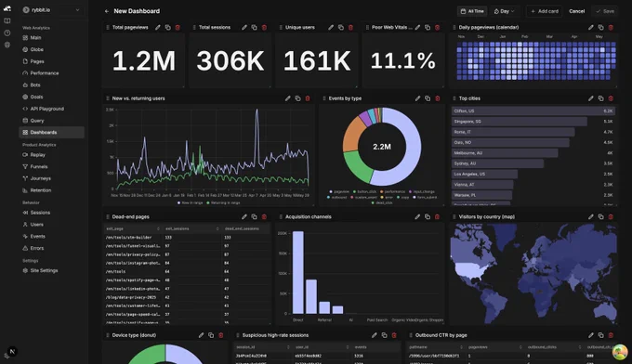Sort by pageviews column in Outbound CTR

[x=495, y=347]
